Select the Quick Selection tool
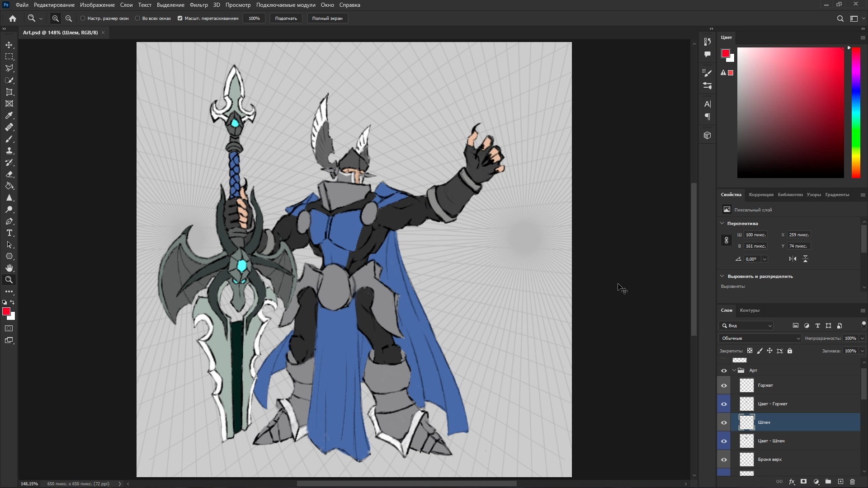 point(9,80)
